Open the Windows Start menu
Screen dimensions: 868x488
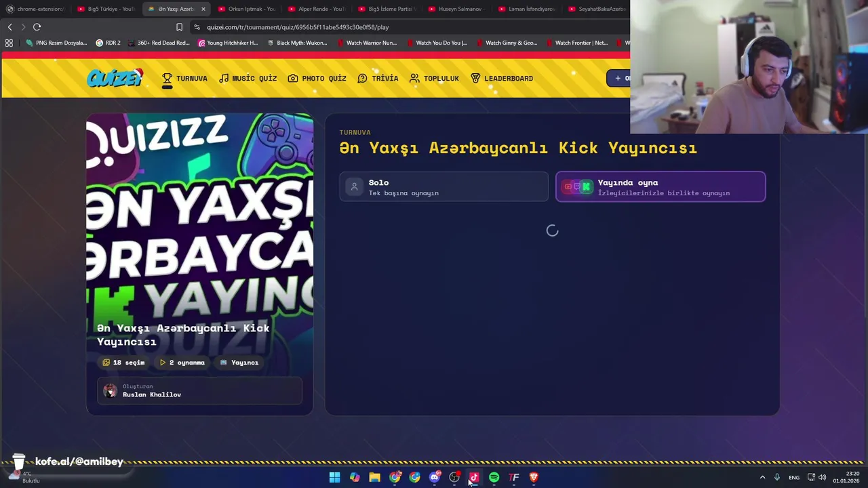coord(334,477)
